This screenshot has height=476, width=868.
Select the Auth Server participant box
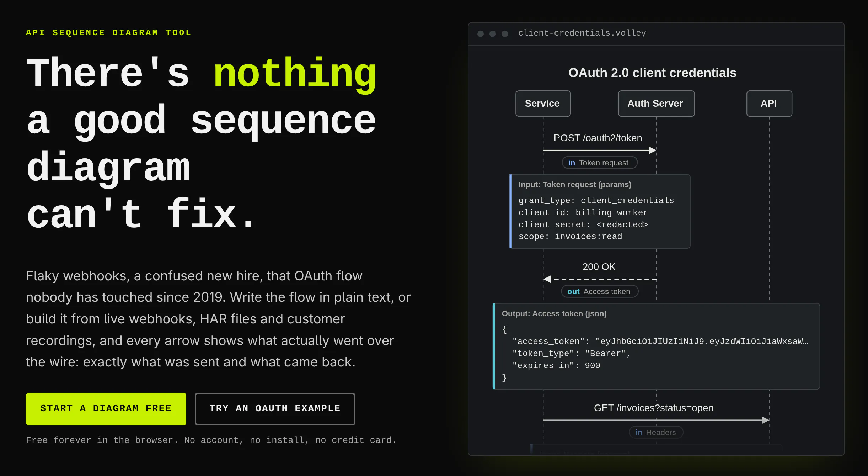656,104
